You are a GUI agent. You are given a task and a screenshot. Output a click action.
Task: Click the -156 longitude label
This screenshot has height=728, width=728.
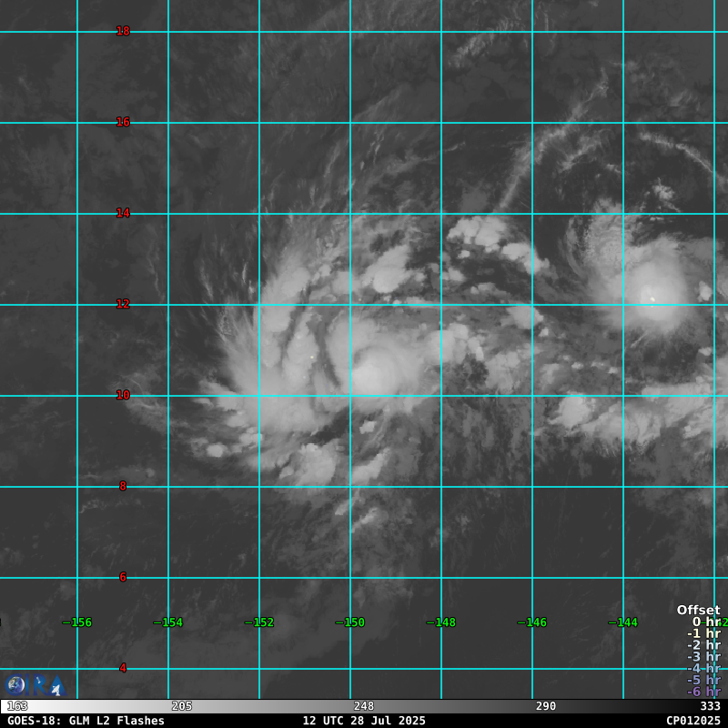pos(77,622)
